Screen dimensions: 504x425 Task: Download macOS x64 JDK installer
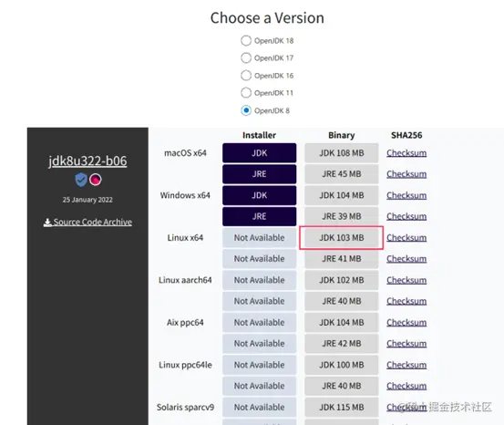259,153
